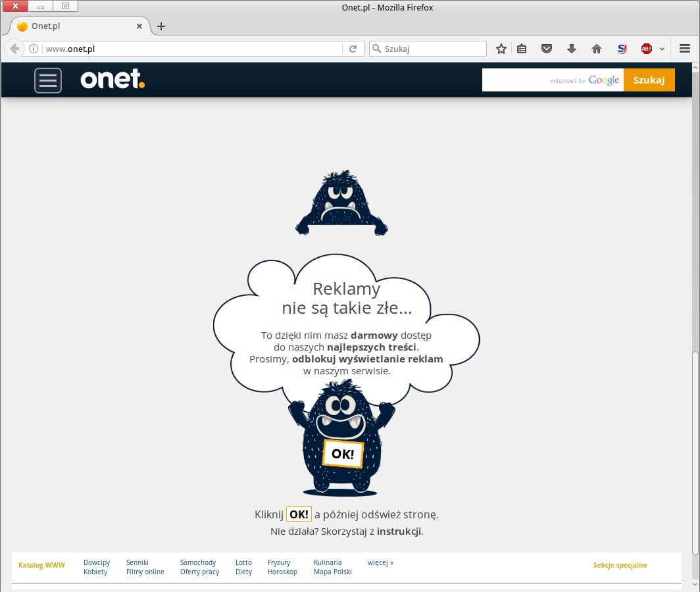This screenshot has height=592, width=700.
Task: Click the sad monster image
Action: tap(341, 203)
